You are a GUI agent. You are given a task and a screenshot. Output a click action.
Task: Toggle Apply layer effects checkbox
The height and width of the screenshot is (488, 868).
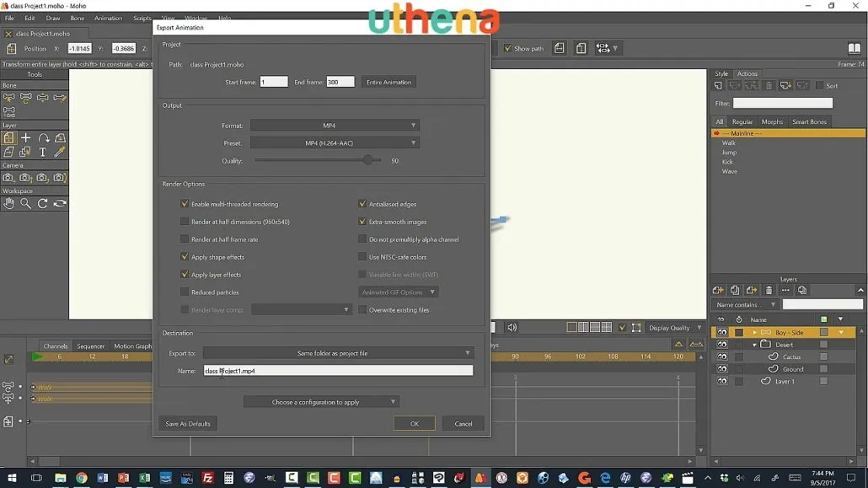pyautogui.click(x=185, y=275)
